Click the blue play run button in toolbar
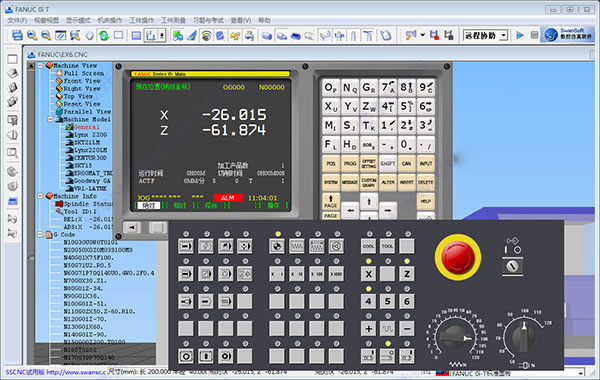Image resolution: width=600 pixels, height=380 pixels. pos(520,36)
